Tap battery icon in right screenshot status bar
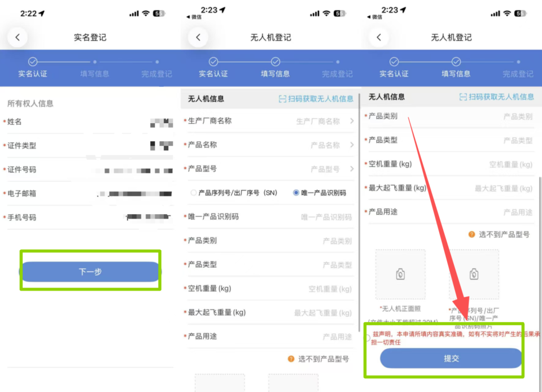The height and width of the screenshot is (392, 542). 520,14
